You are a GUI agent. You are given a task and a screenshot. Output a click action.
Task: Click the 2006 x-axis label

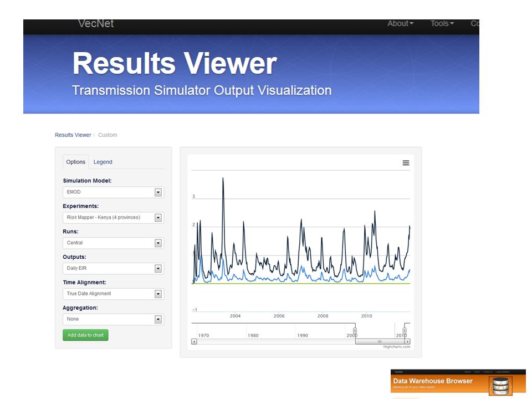point(279,316)
